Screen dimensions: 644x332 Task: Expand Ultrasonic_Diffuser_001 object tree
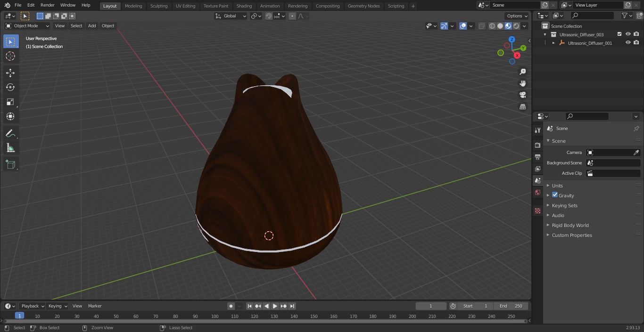coord(553,43)
